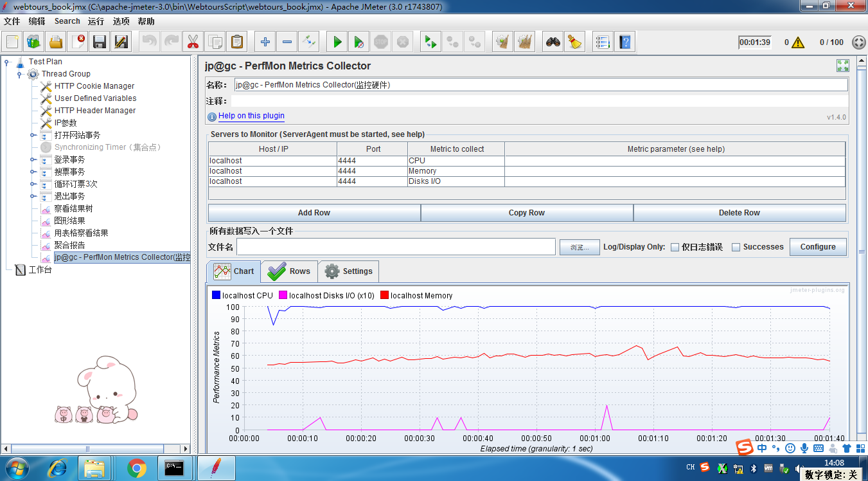868x481 pixels.
Task: Switch to the Rows tab
Action: [x=289, y=271]
